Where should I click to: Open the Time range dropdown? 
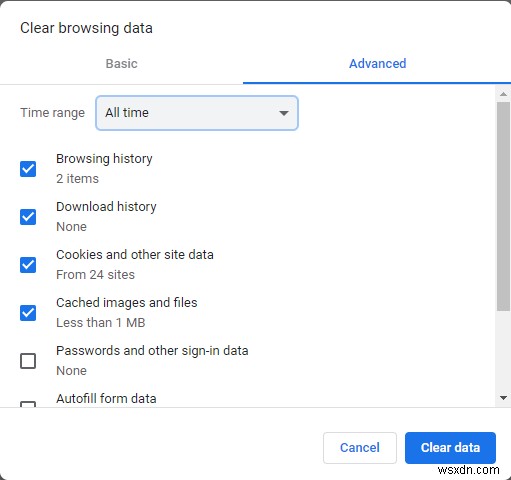(197, 113)
